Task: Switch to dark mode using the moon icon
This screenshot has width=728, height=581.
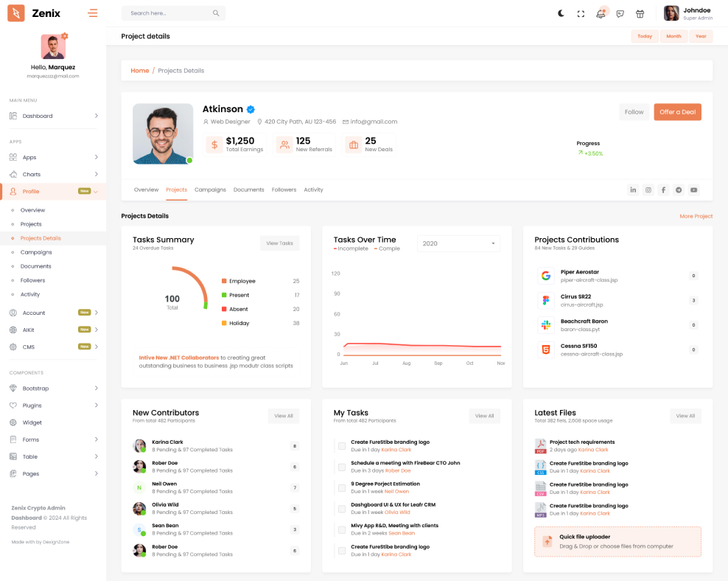Action: [561, 13]
